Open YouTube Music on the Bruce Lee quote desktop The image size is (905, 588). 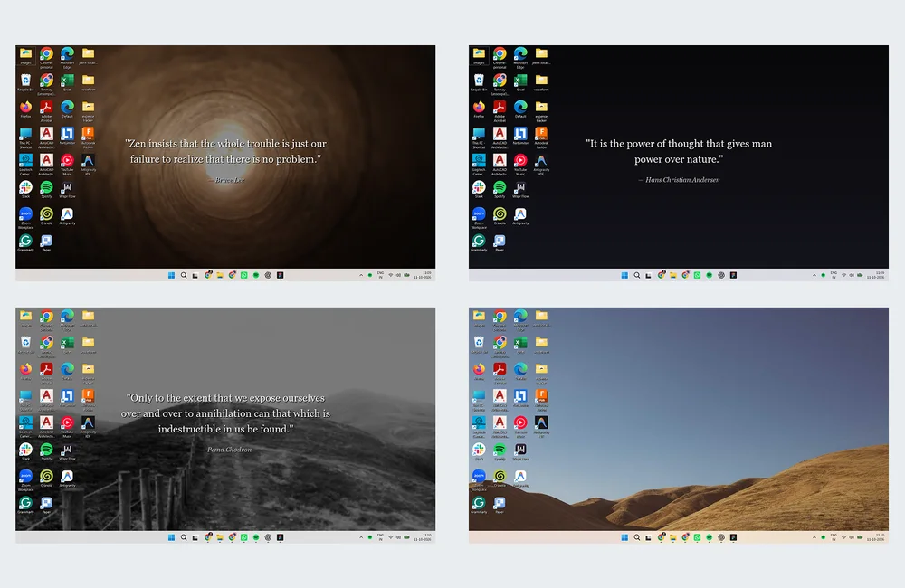point(67,161)
